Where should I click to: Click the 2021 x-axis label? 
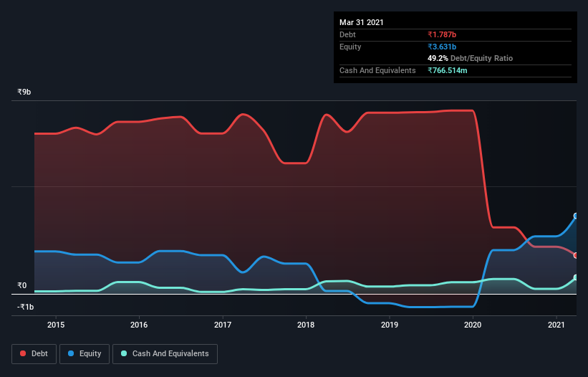556,325
